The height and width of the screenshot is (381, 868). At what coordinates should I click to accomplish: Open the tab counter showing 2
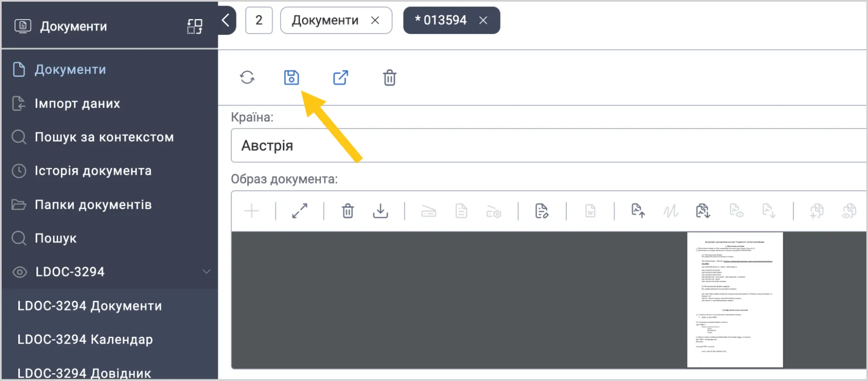[x=259, y=20]
